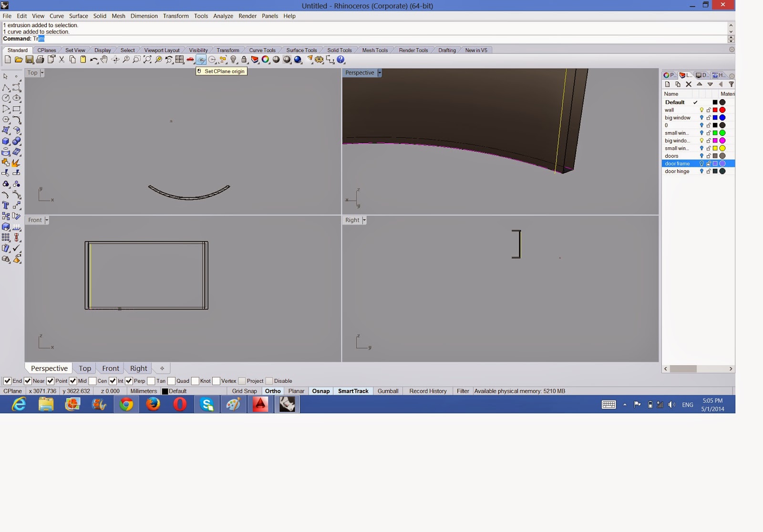The width and height of the screenshot is (763, 532).
Task: Click the Move layer up triangle icon
Action: point(700,84)
